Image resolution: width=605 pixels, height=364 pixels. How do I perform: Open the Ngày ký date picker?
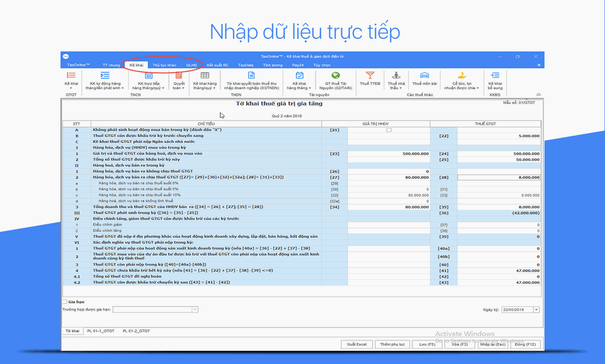pos(535,309)
